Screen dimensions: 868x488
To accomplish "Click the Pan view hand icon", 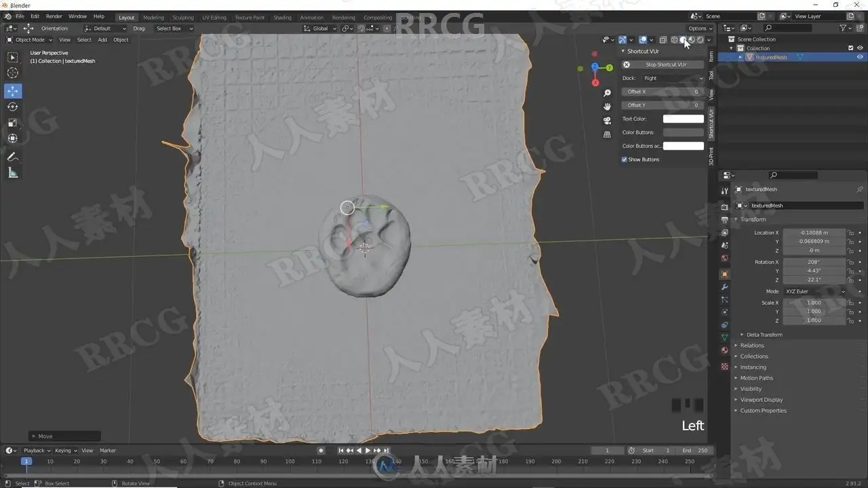I will pos(608,106).
